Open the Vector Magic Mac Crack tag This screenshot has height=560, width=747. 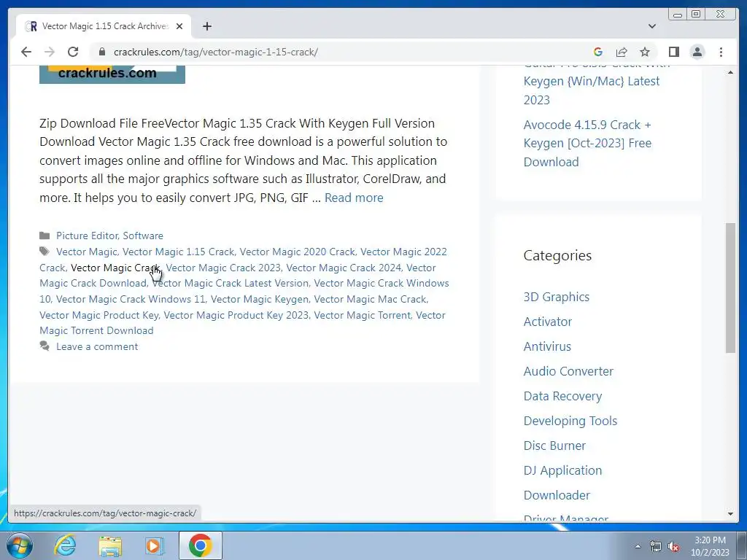(370, 299)
